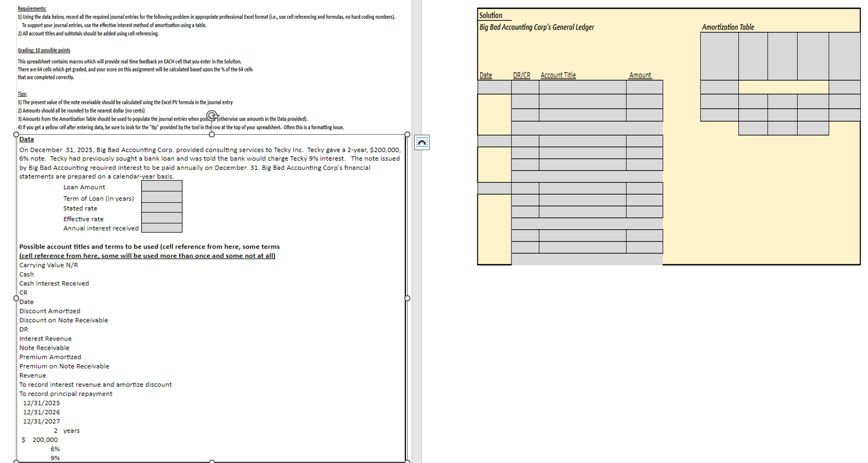The width and height of the screenshot is (868, 463).
Task: Click the 'Solution' heading
Action: 491,15
